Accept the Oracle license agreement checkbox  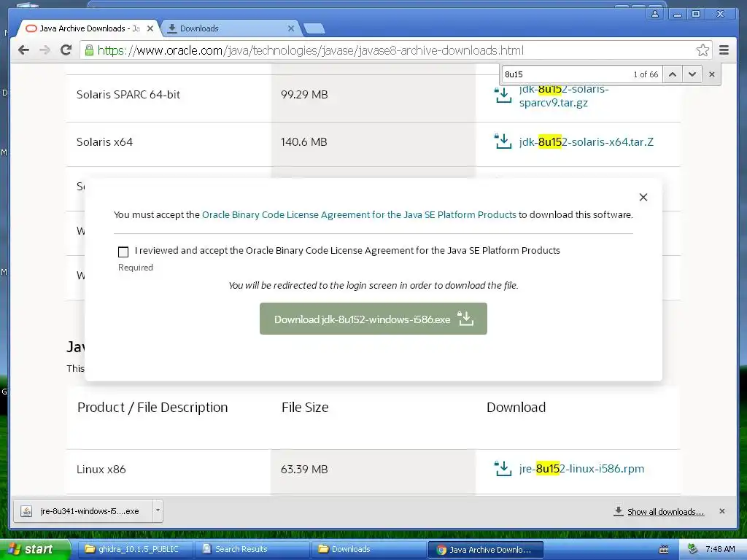[123, 252]
